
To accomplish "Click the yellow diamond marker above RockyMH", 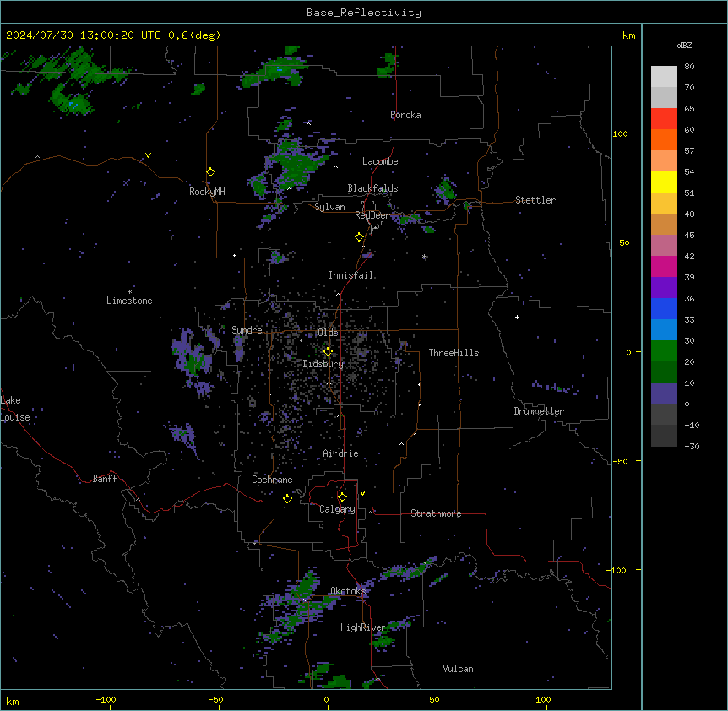I will tap(211, 172).
